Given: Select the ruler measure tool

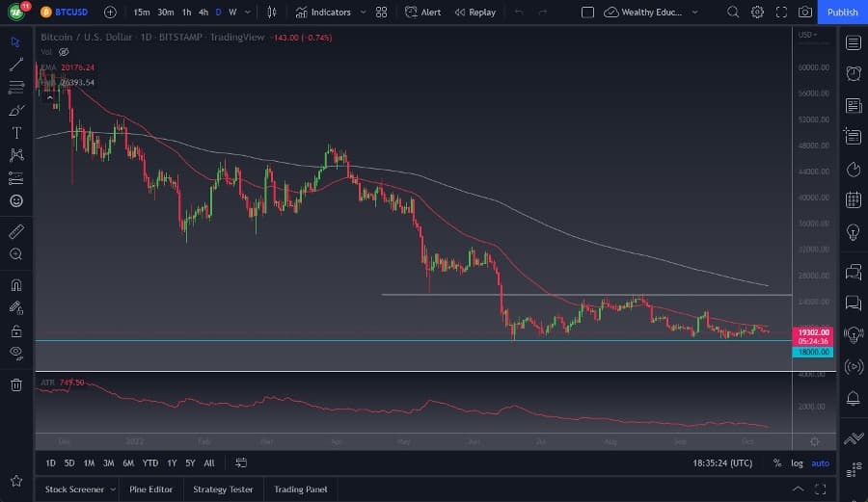Looking at the screenshot, I should [x=16, y=231].
